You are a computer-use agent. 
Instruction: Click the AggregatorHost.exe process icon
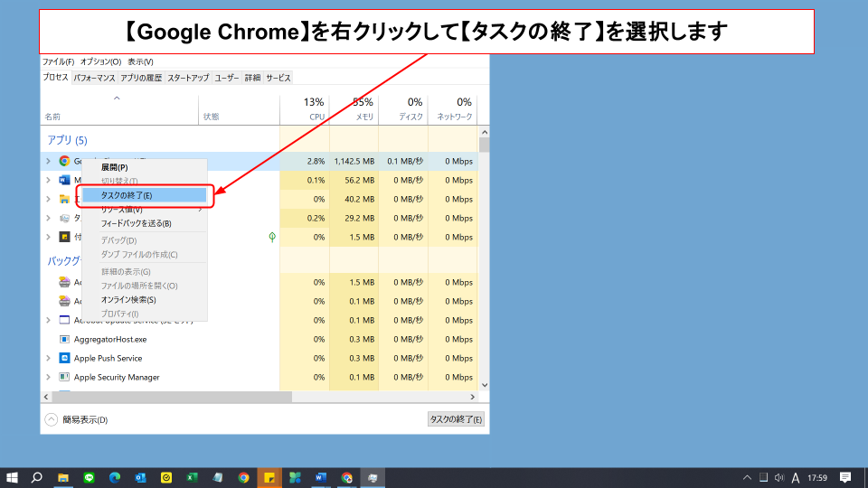(64, 339)
